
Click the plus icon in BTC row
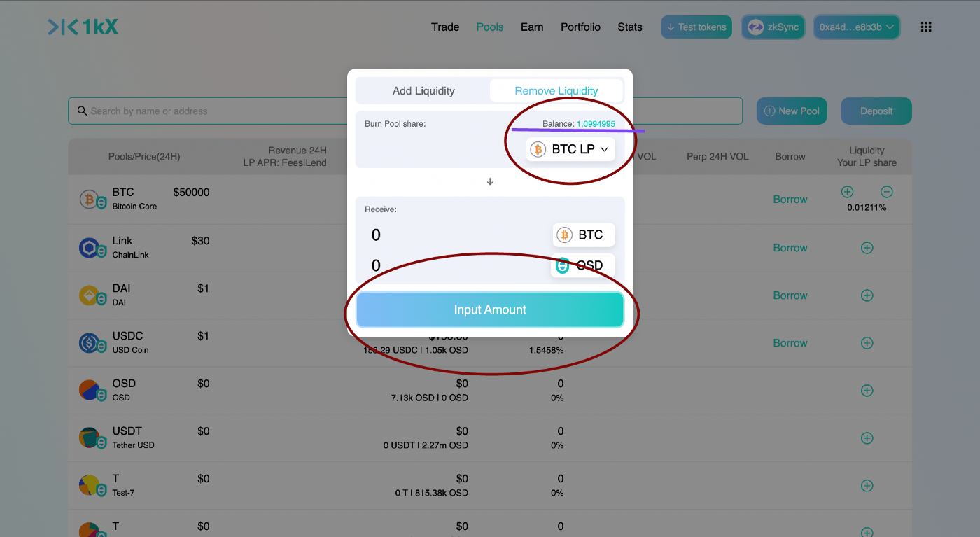(x=847, y=192)
